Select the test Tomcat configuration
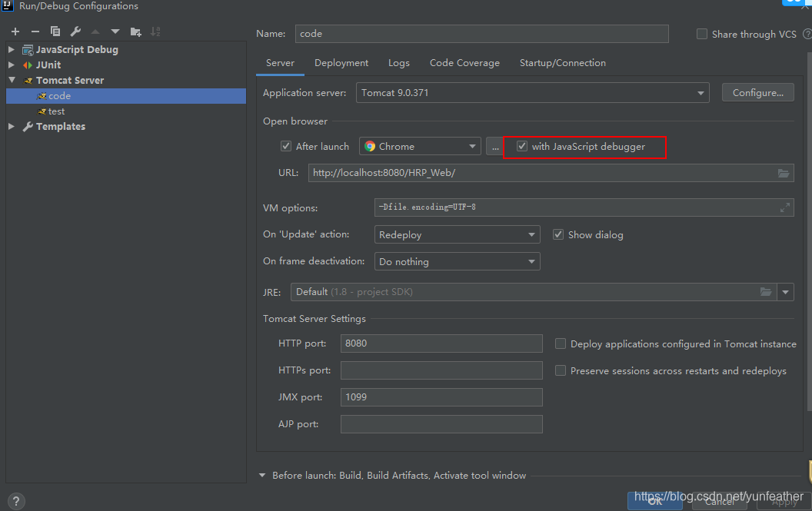812x511 pixels. 126,111
